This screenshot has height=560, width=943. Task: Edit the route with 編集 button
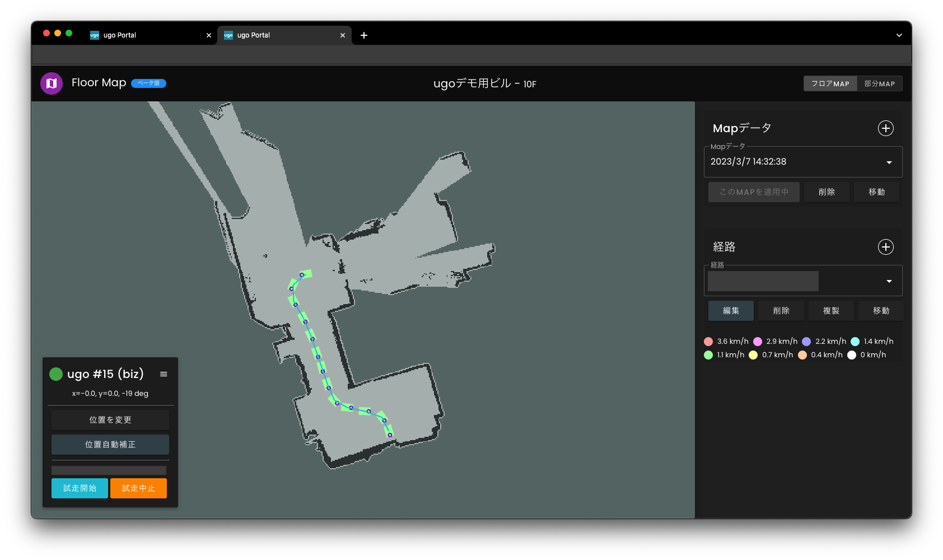coord(731,311)
